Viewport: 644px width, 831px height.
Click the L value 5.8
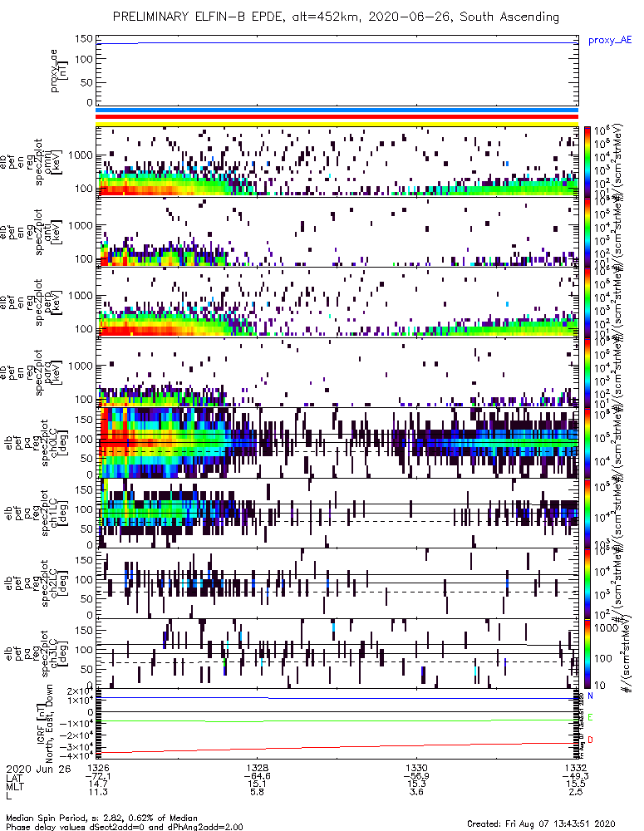257,792
